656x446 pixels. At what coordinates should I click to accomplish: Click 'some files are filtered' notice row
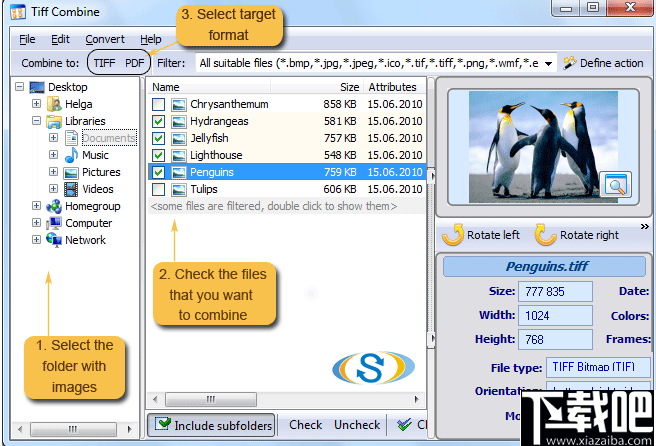(x=287, y=206)
